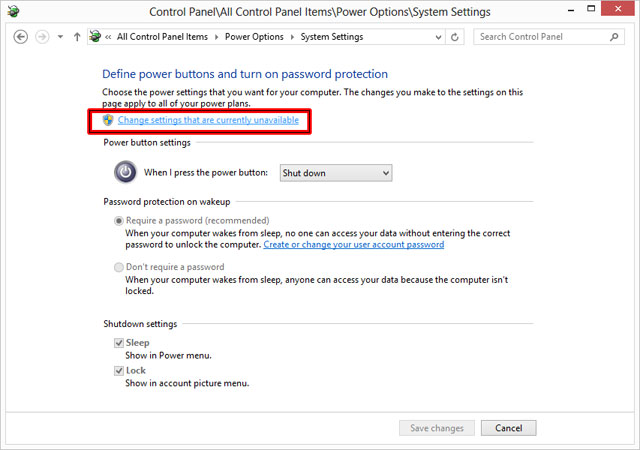Click the window icon in title bar
The image size is (640, 450).
(12, 12)
